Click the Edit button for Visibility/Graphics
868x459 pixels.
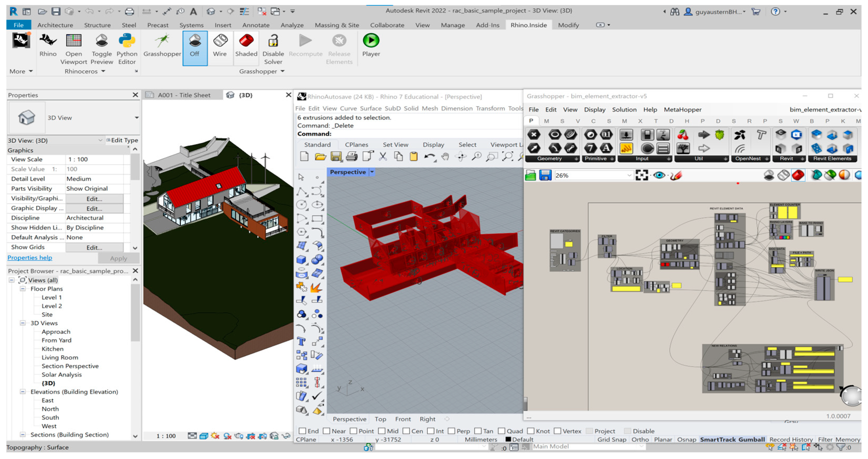[94, 199]
